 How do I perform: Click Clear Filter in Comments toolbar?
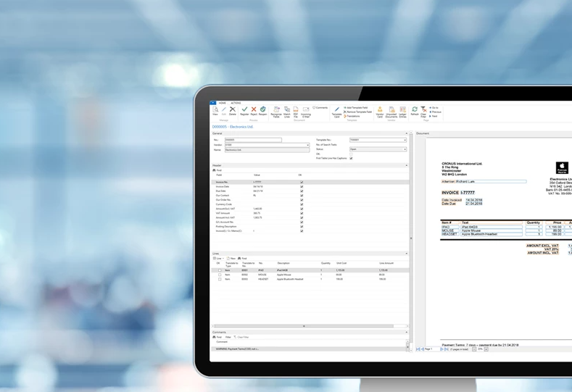[241, 337]
